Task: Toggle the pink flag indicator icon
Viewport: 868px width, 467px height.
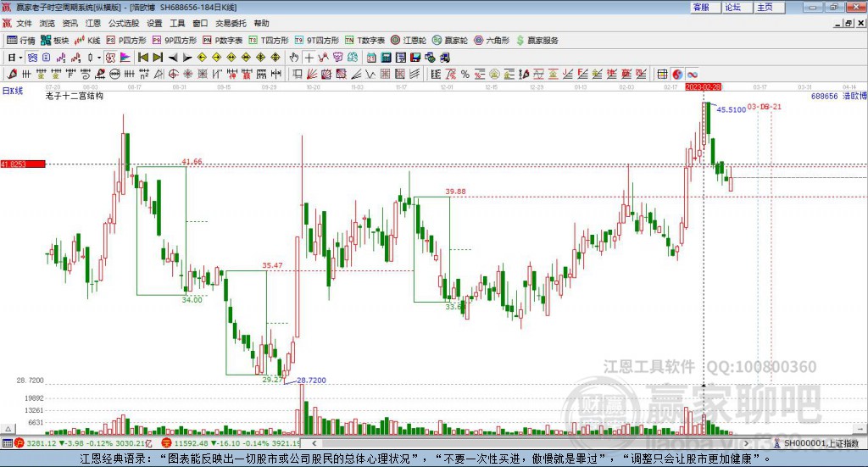Action: 125,58
